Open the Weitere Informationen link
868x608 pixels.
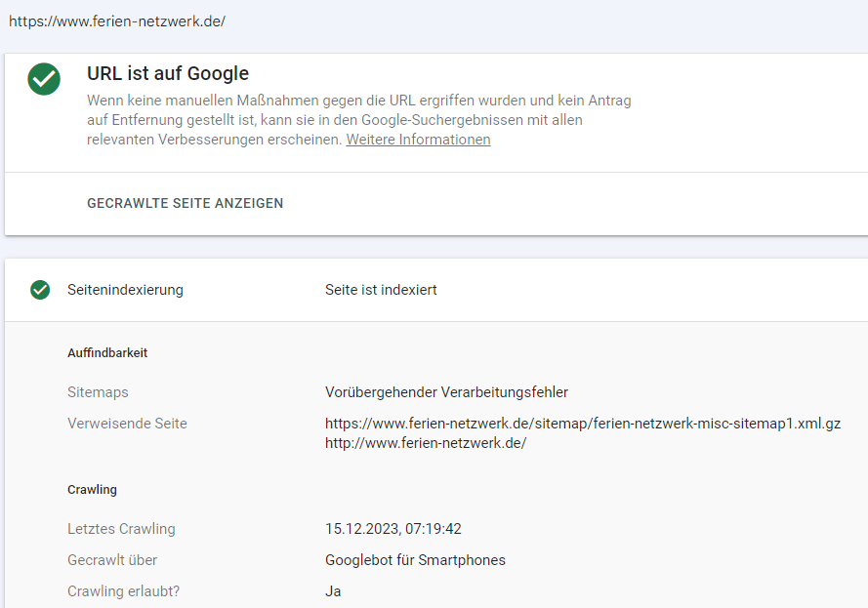click(x=418, y=140)
